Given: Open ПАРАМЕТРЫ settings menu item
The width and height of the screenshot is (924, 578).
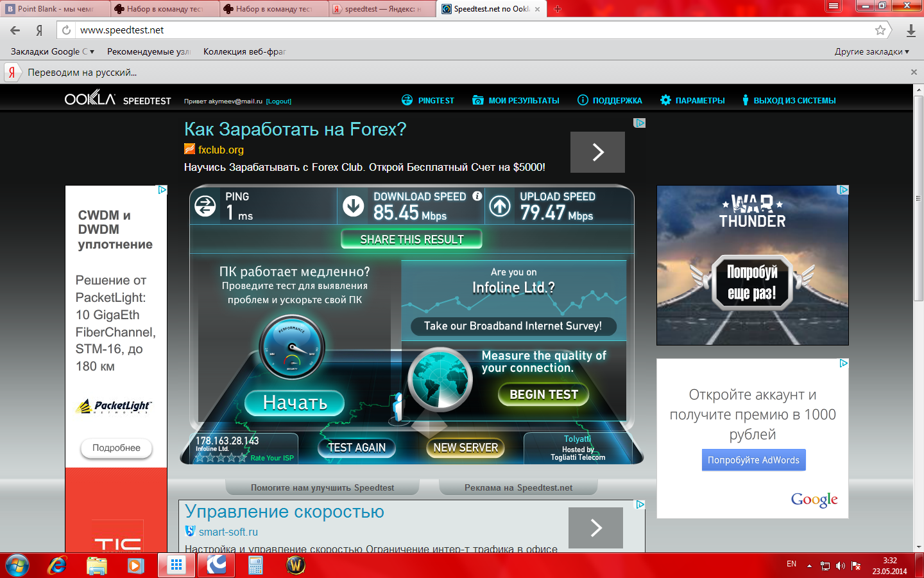Looking at the screenshot, I should pos(692,100).
